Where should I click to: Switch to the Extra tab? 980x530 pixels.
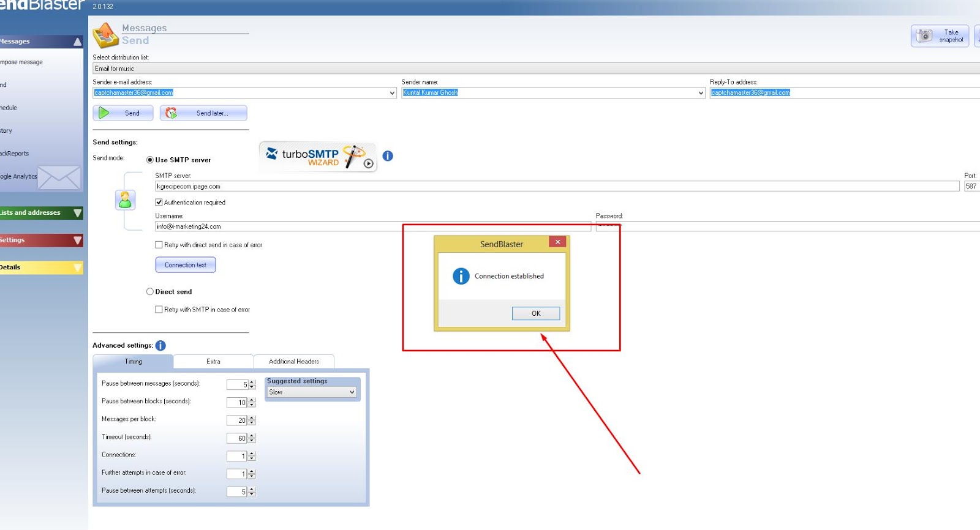[x=213, y=362]
